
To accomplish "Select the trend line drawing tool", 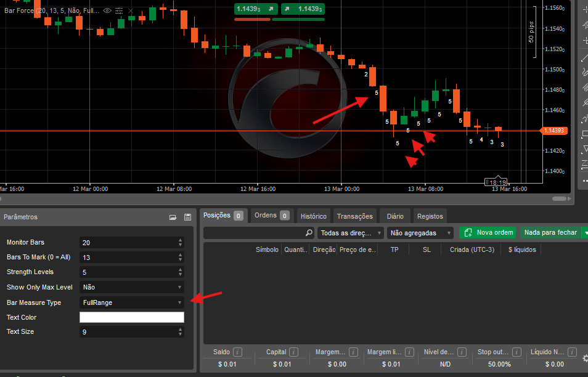I will (x=584, y=57).
